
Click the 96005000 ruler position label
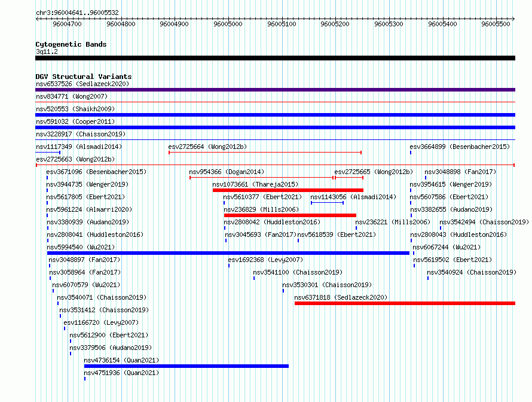pyautogui.click(x=228, y=24)
